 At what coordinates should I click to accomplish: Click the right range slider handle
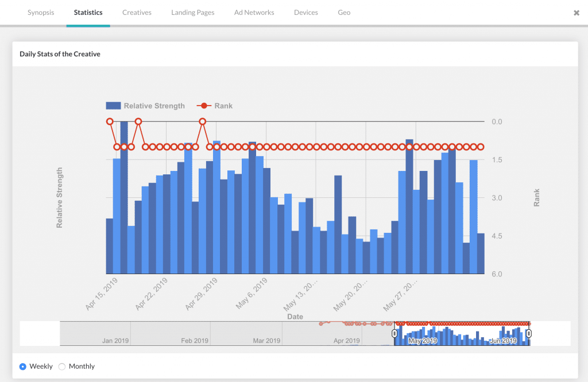pos(529,334)
